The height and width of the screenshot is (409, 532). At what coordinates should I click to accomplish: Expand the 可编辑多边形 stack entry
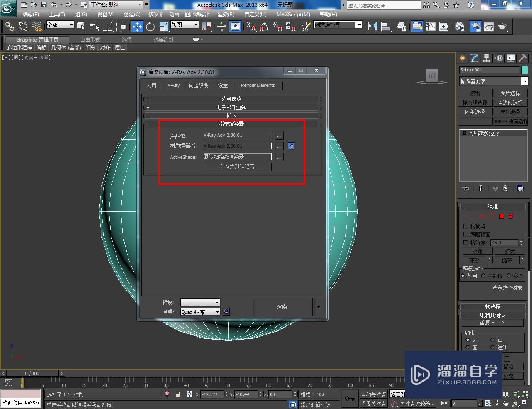tap(464, 133)
